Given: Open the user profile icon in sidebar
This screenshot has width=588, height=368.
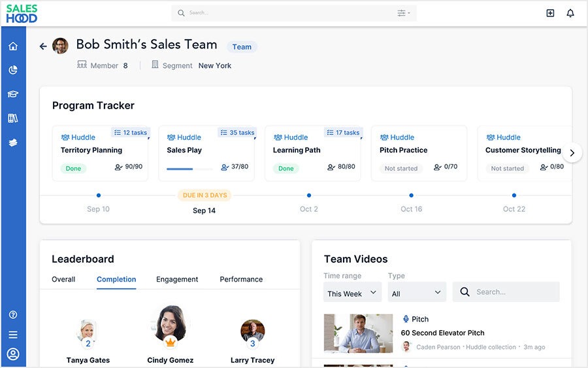Looking at the screenshot, I should (13, 354).
